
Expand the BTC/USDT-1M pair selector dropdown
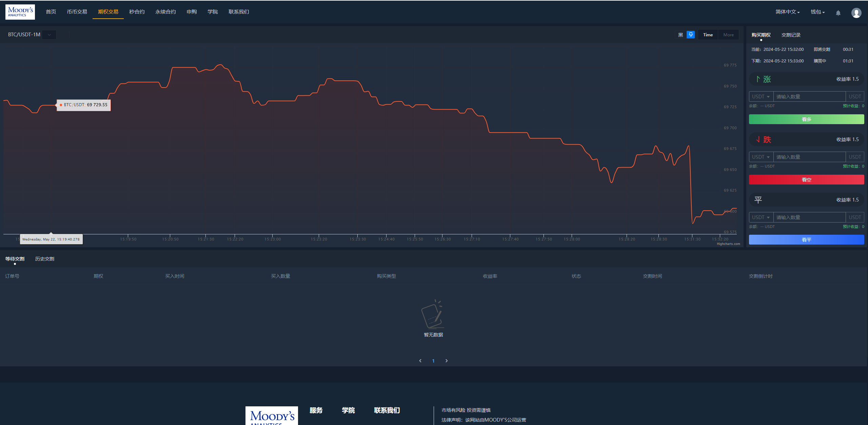pos(49,34)
